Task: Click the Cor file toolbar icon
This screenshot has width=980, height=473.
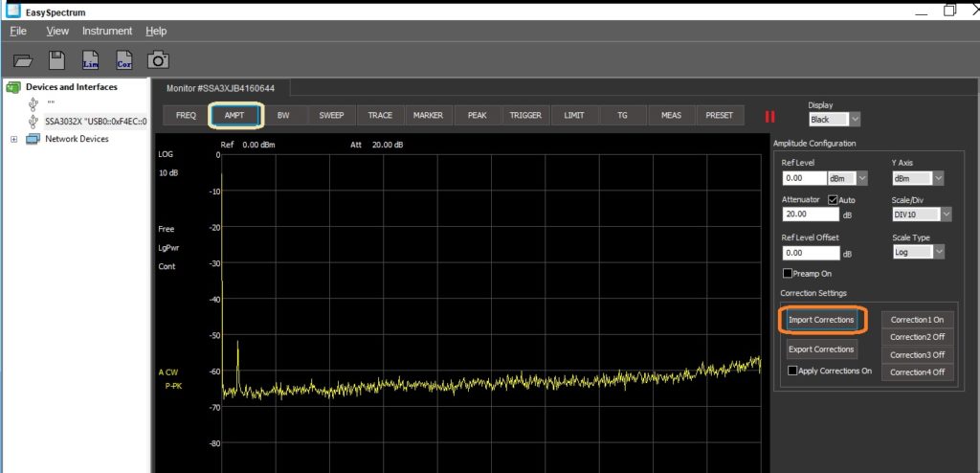Action: click(x=124, y=60)
